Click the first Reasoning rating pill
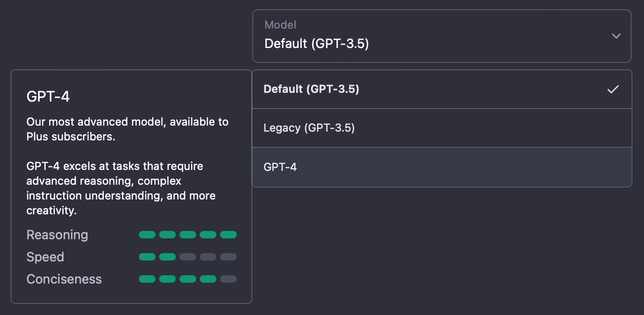Screen dimensions: 644x315 click(x=147, y=235)
